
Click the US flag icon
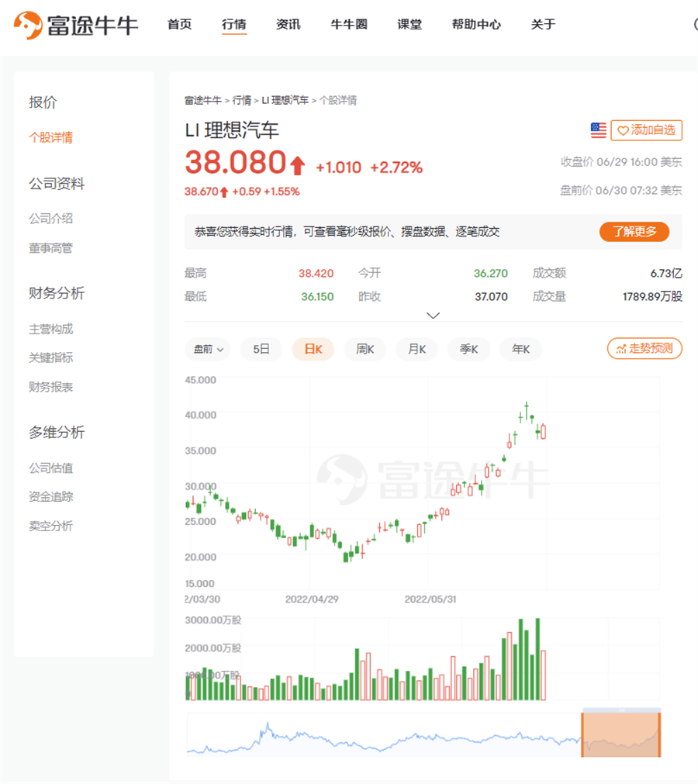tap(598, 130)
